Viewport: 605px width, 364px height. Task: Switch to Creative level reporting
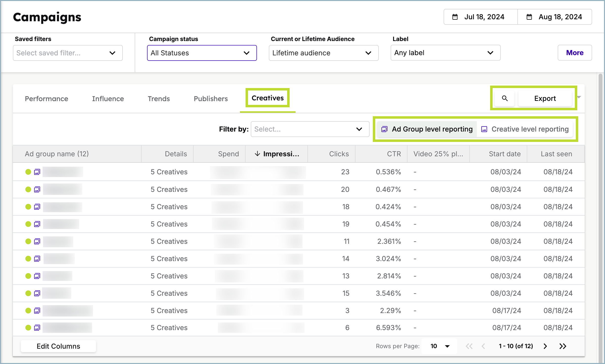tap(525, 129)
